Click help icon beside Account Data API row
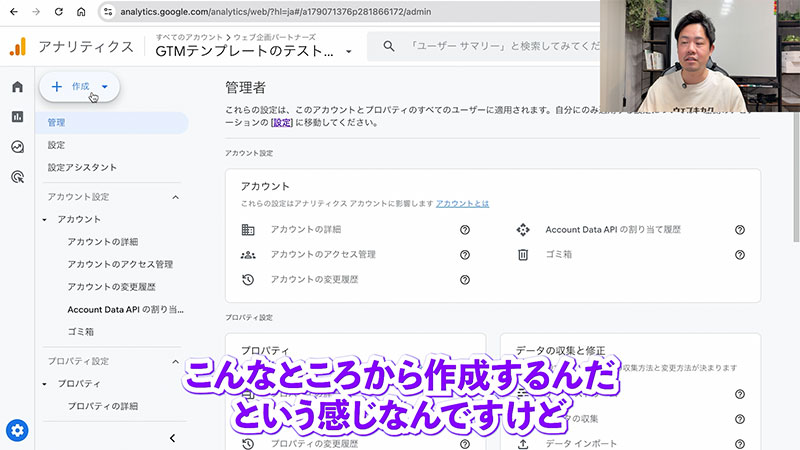The width and height of the screenshot is (800, 450). 740,230
